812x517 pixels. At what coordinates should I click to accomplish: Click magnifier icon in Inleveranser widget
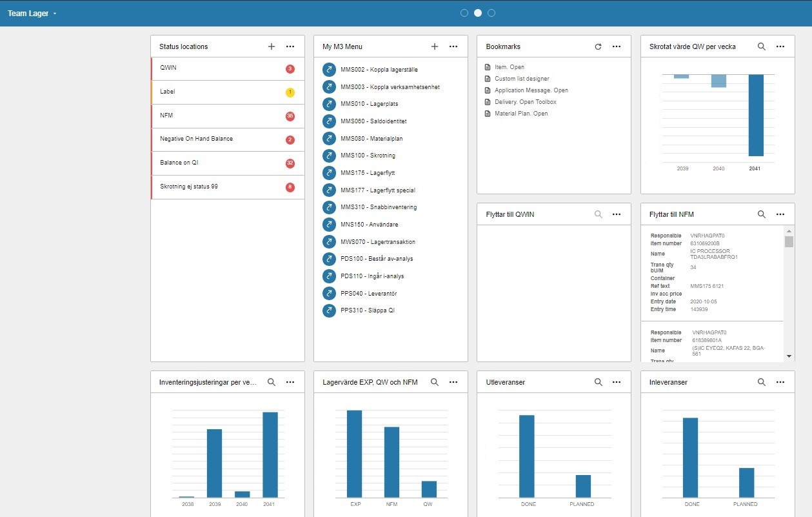[x=761, y=382]
